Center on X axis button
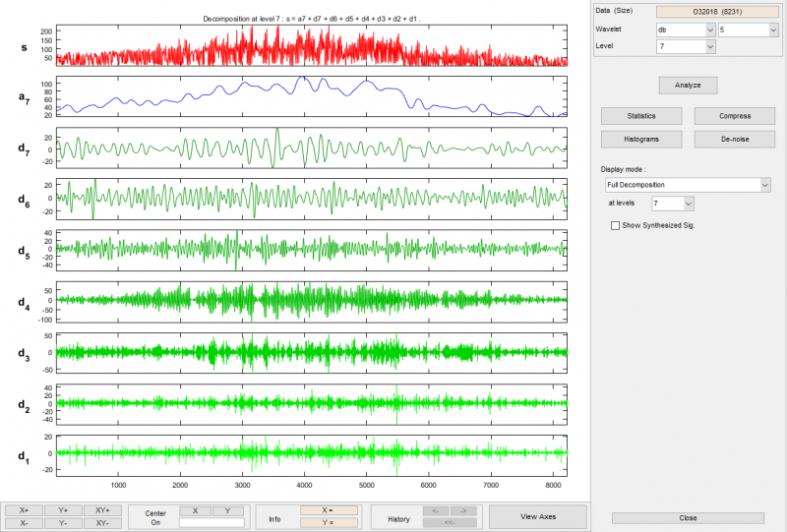The image size is (787, 532). coord(196,510)
